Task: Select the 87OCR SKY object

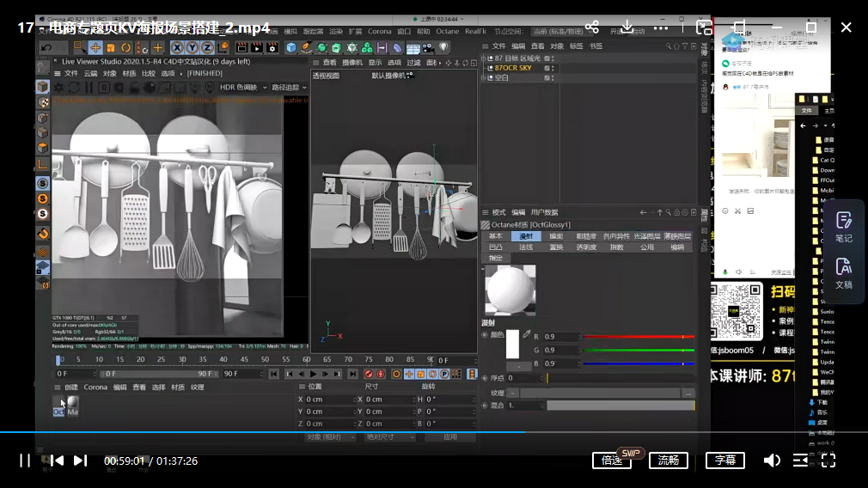Action: (512, 68)
